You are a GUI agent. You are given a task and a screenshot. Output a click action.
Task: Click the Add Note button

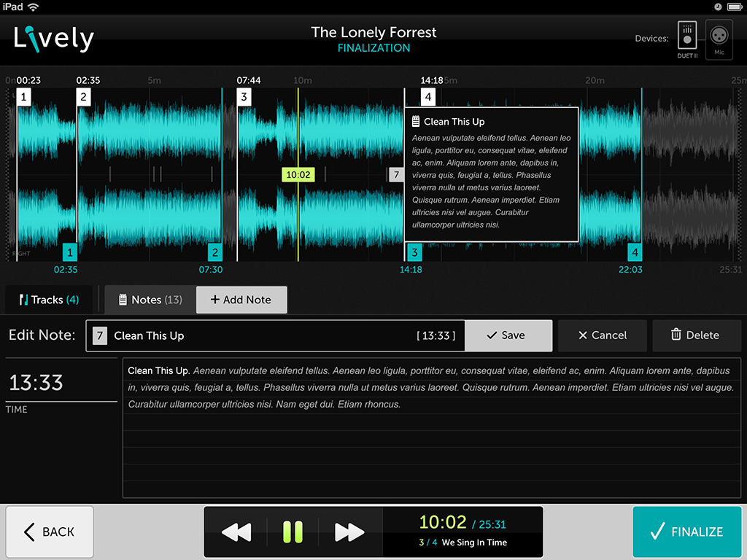coord(241,300)
